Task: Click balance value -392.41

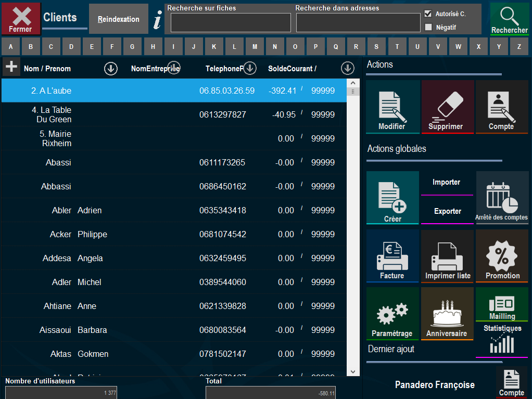Action: (x=282, y=91)
